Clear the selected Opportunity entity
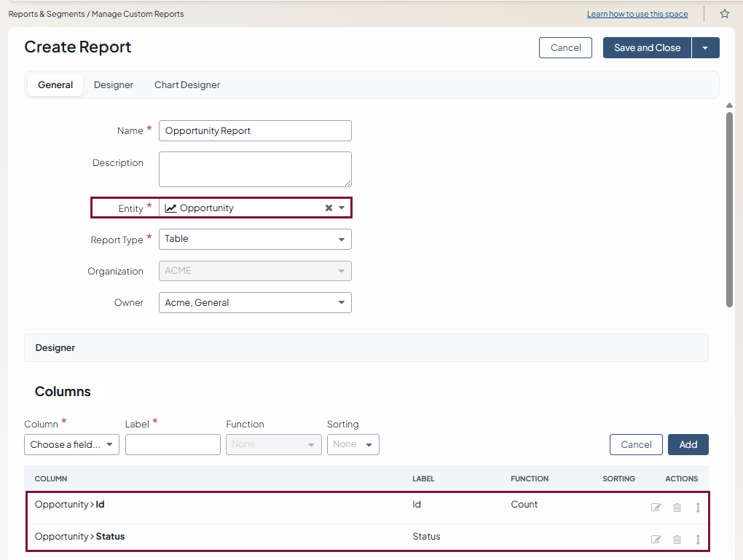743x560 pixels. click(x=329, y=208)
